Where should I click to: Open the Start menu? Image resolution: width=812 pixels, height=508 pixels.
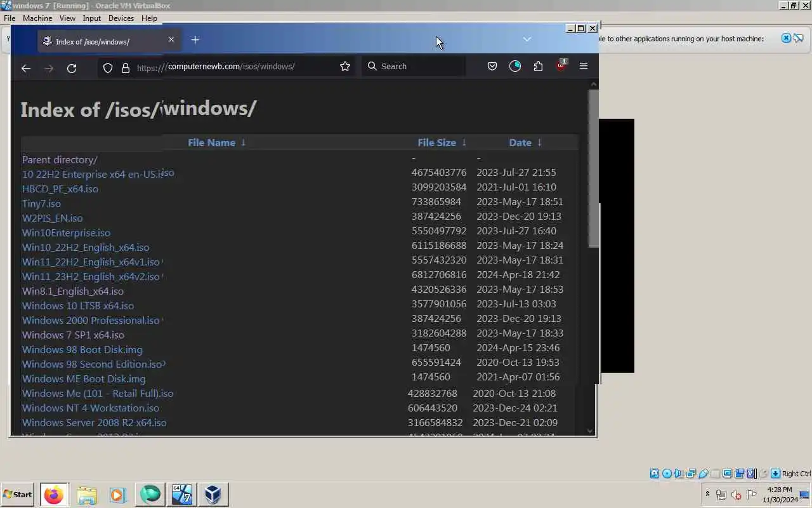[18, 495]
